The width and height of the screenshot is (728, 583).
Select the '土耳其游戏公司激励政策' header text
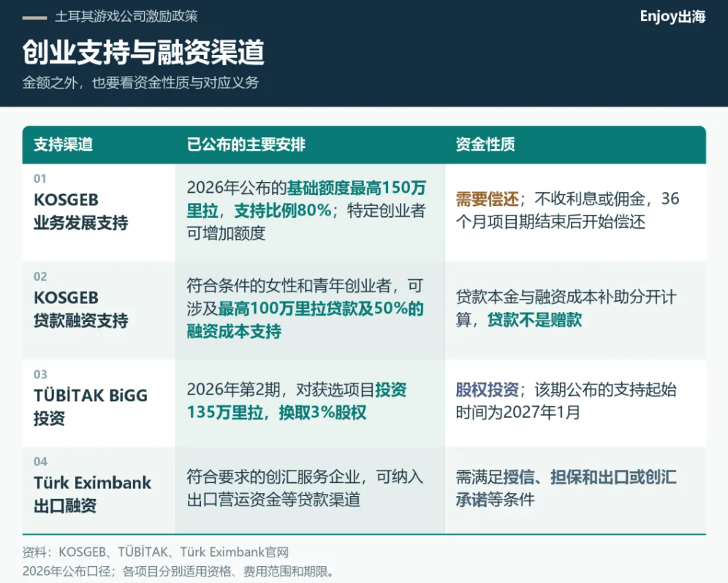[126, 17]
